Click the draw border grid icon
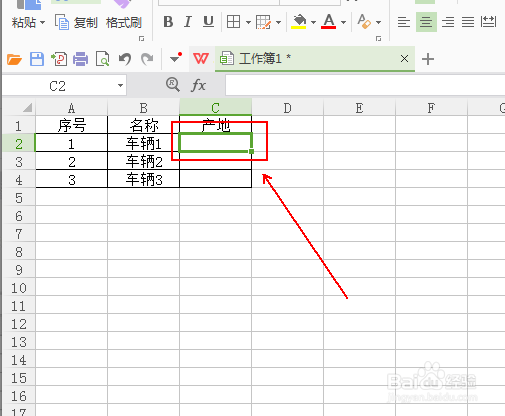The width and height of the screenshot is (505, 416). point(263,22)
